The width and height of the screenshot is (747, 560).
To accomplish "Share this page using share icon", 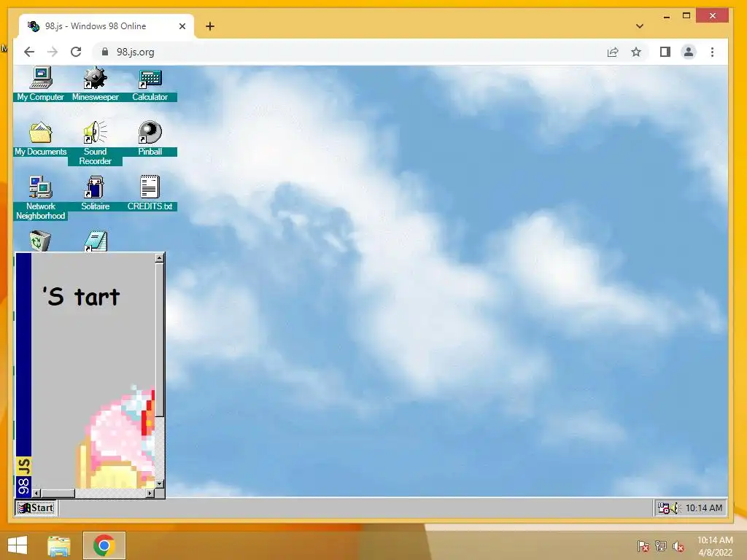I will (x=613, y=52).
